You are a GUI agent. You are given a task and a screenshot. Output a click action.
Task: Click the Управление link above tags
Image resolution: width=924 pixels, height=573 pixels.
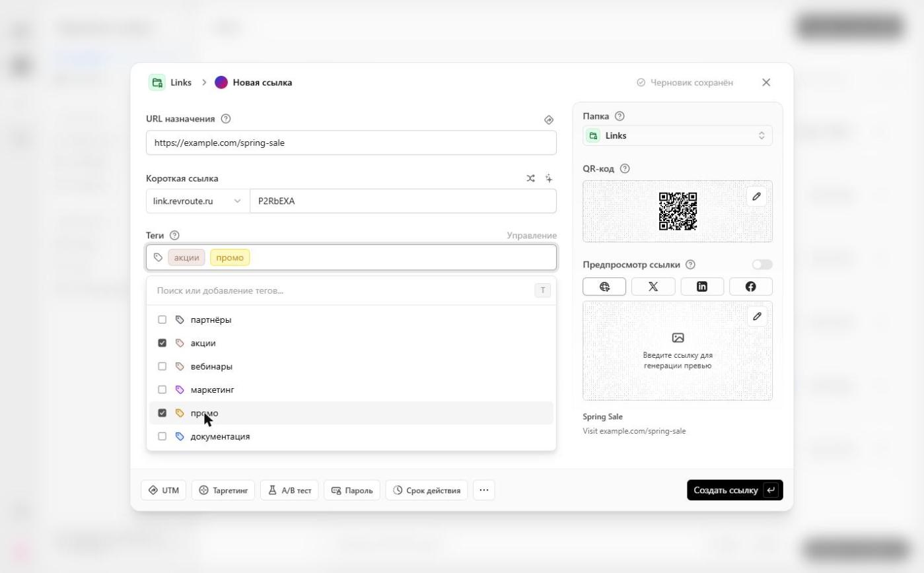(532, 236)
